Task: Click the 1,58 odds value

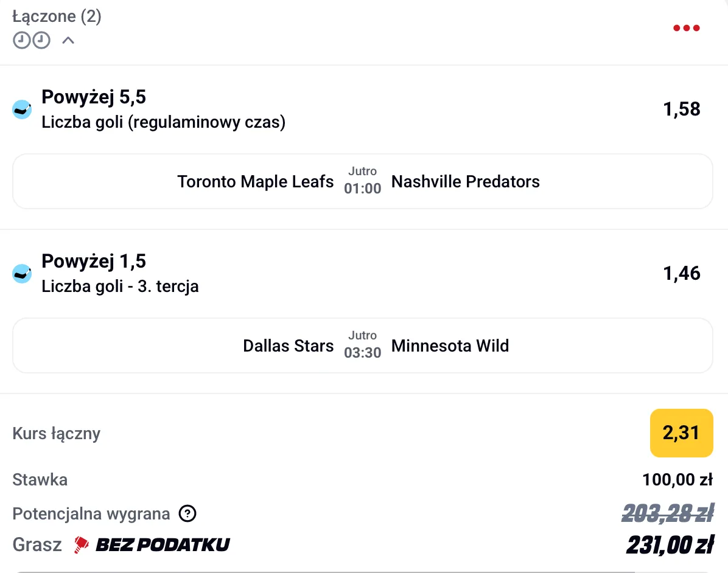Action: click(682, 109)
